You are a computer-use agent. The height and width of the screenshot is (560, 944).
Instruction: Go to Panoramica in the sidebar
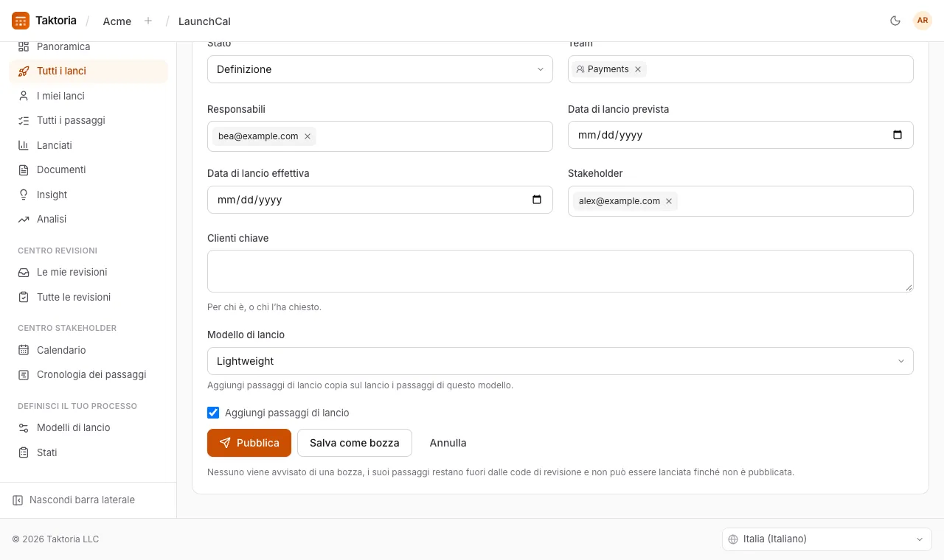click(88, 46)
